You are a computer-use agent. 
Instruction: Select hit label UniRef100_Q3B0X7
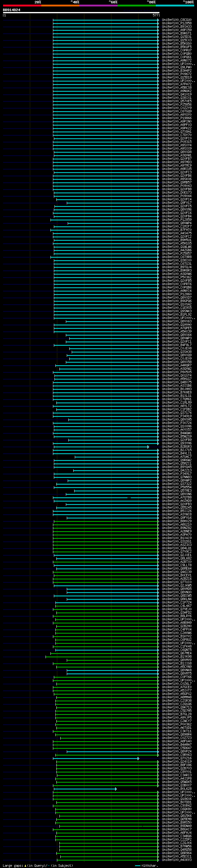coord(176,786)
